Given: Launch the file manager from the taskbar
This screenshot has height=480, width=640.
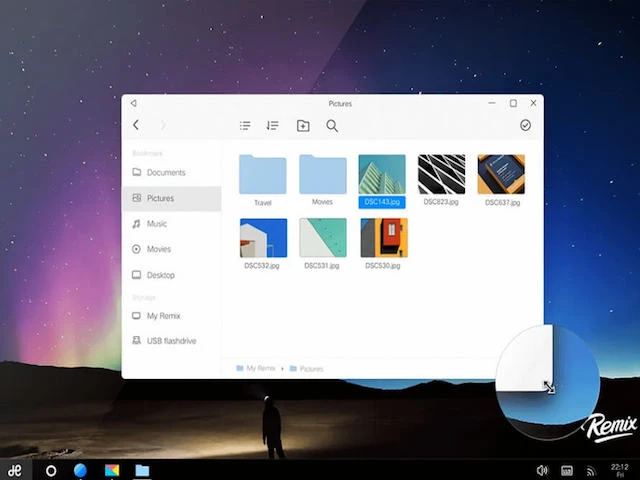Looking at the screenshot, I should tap(142, 470).
